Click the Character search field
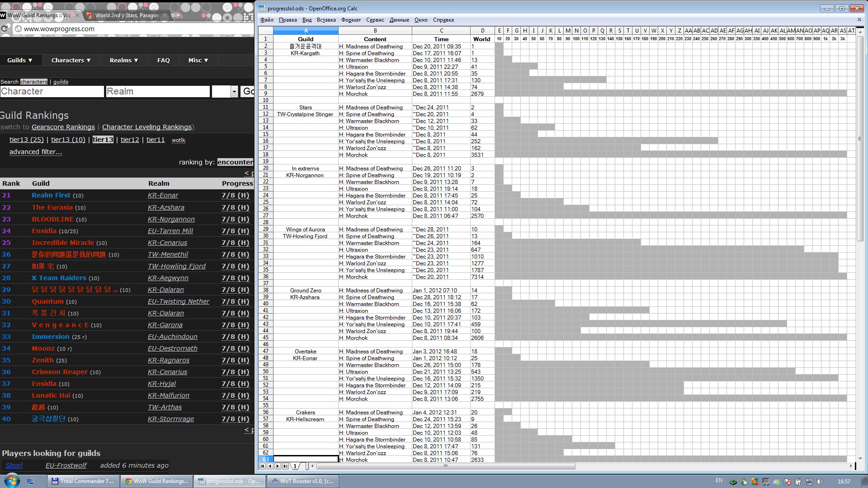868x488 pixels. click(x=52, y=91)
